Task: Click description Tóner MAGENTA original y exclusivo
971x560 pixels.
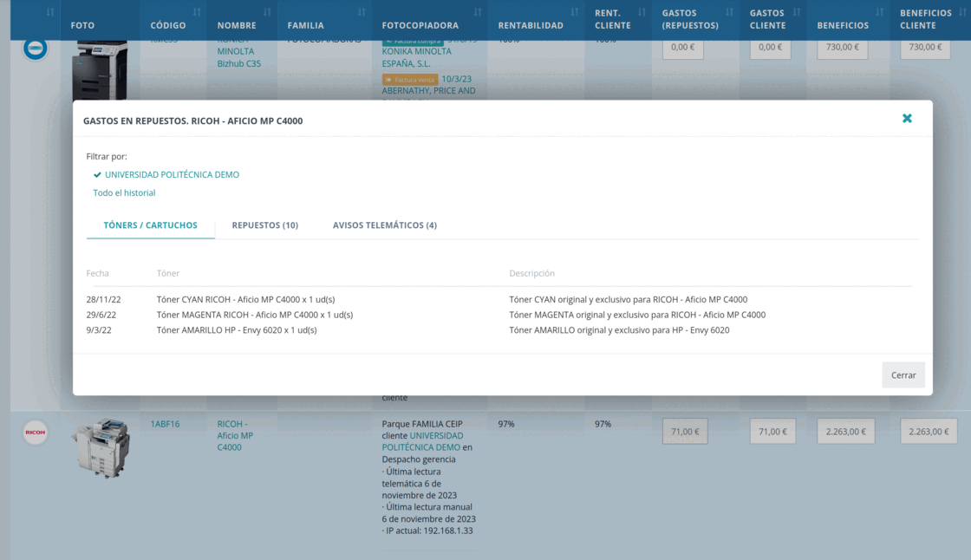Action: point(637,315)
